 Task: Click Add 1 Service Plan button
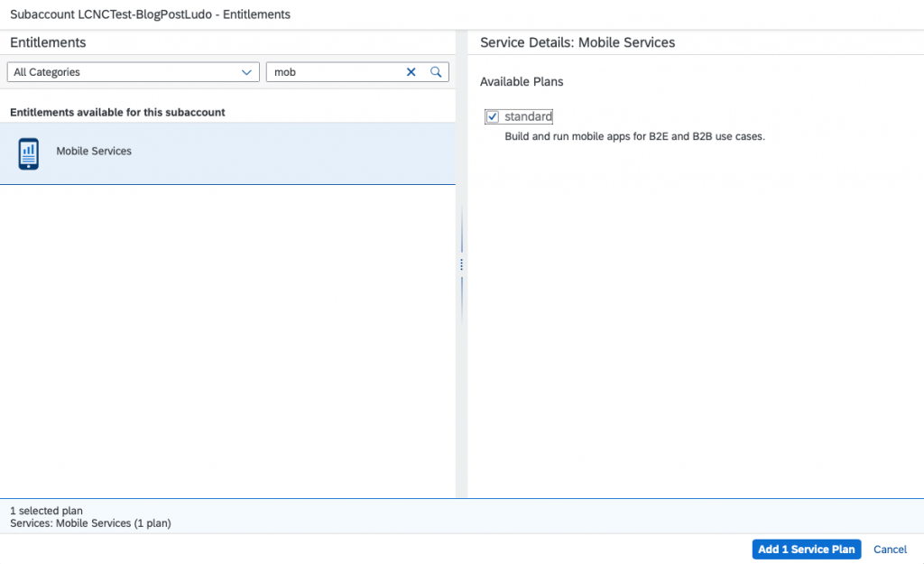click(x=806, y=550)
